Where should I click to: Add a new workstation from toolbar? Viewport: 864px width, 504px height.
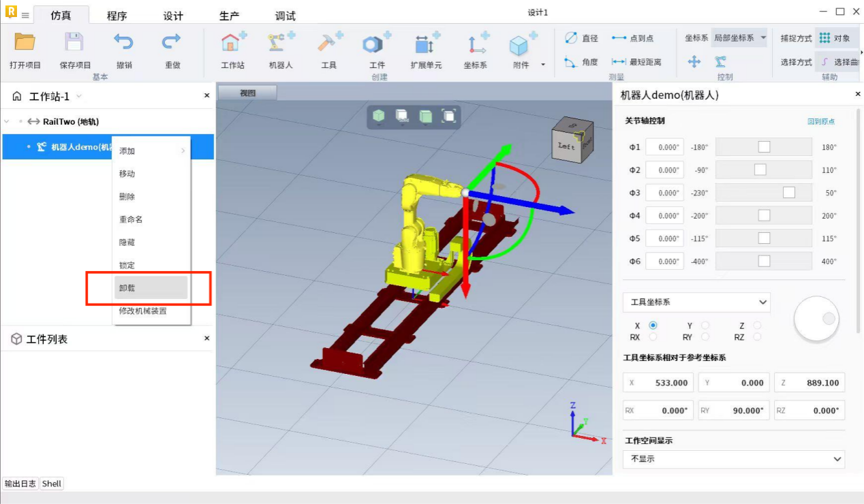coord(233,44)
